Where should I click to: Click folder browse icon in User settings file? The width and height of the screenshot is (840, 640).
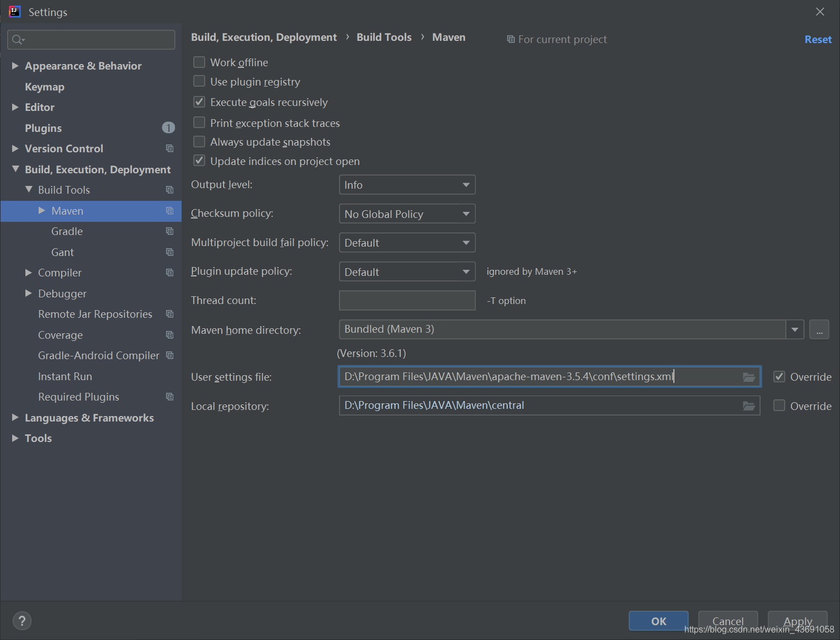pos(749,377)
